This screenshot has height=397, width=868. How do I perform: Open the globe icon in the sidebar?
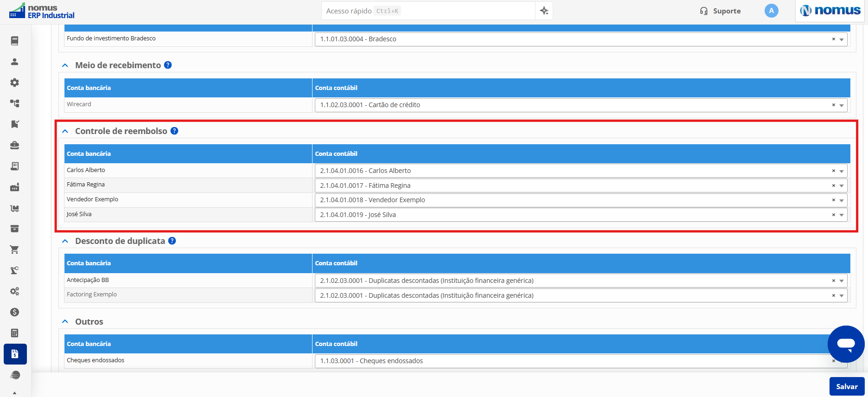(15, 375)
